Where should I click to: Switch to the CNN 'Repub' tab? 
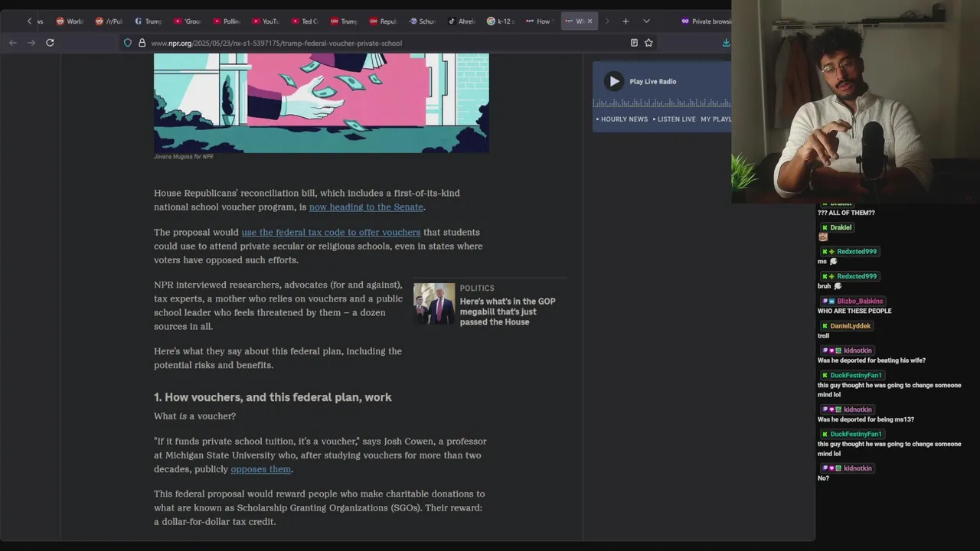383,21
